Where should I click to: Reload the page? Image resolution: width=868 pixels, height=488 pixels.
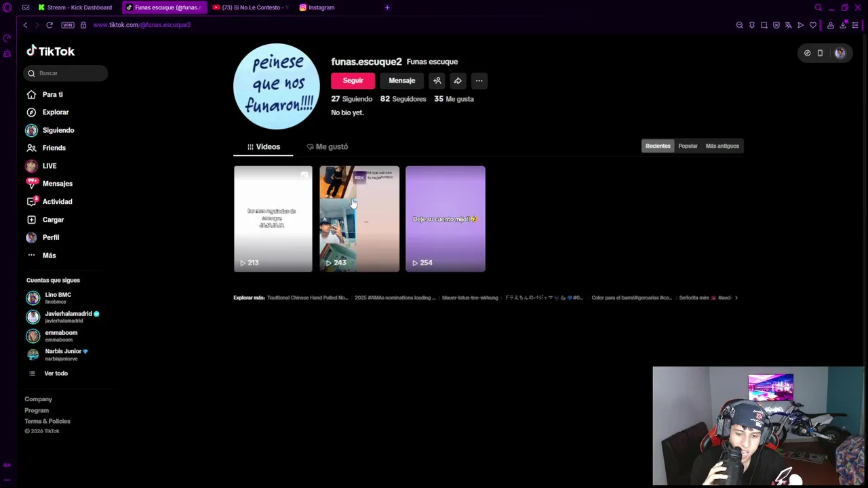(x=50, y=25)
